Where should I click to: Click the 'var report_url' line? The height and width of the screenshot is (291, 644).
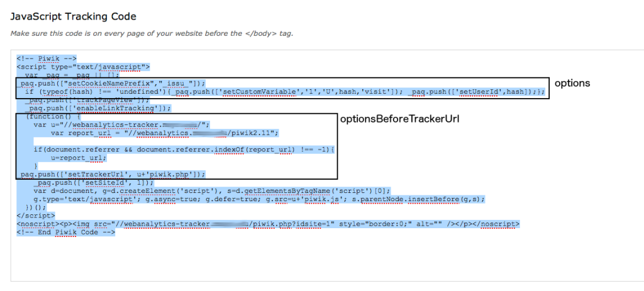165,133
